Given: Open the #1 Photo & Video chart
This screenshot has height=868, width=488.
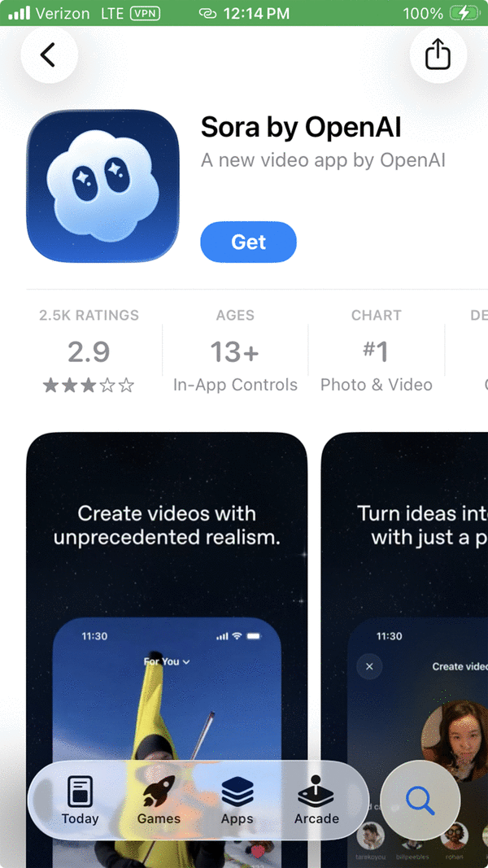Looking at the screenshot, I should 377,351.
